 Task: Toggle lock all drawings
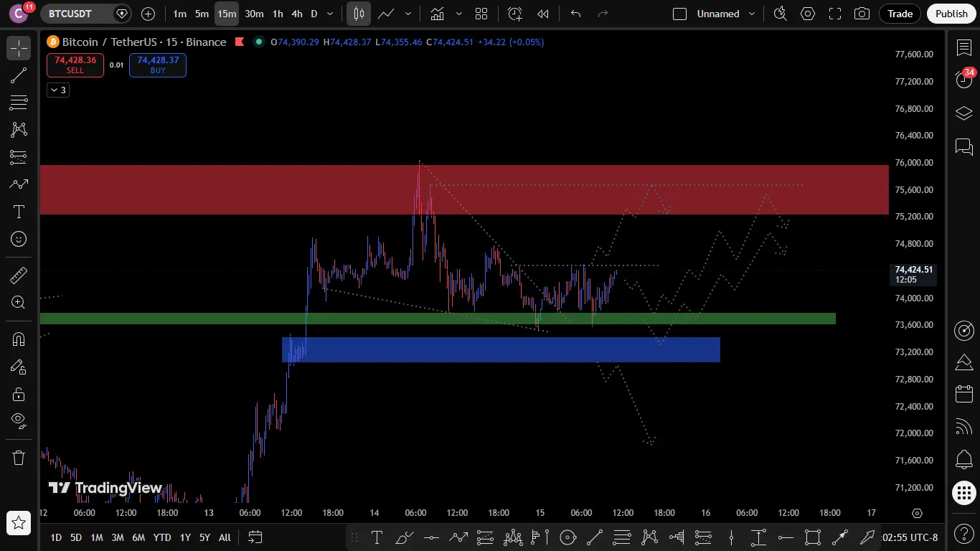tap(19, 393)
